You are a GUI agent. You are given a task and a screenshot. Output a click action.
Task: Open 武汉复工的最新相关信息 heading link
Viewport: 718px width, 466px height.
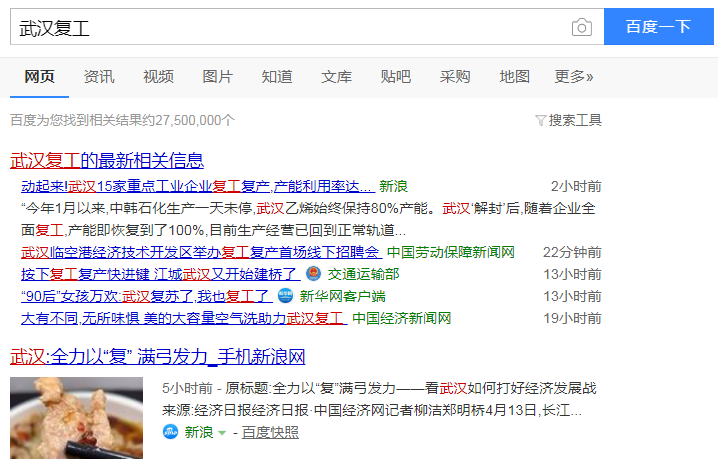(107, 161)
